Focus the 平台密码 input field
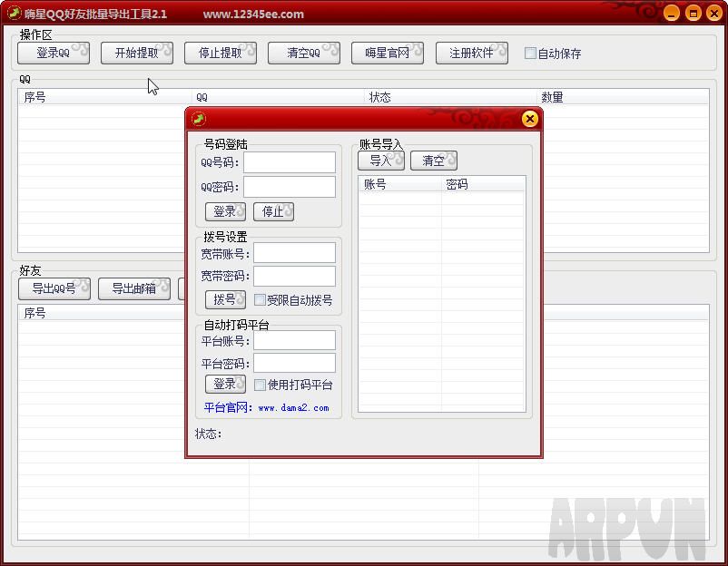The image size is (728, 566). pos(294,363)
